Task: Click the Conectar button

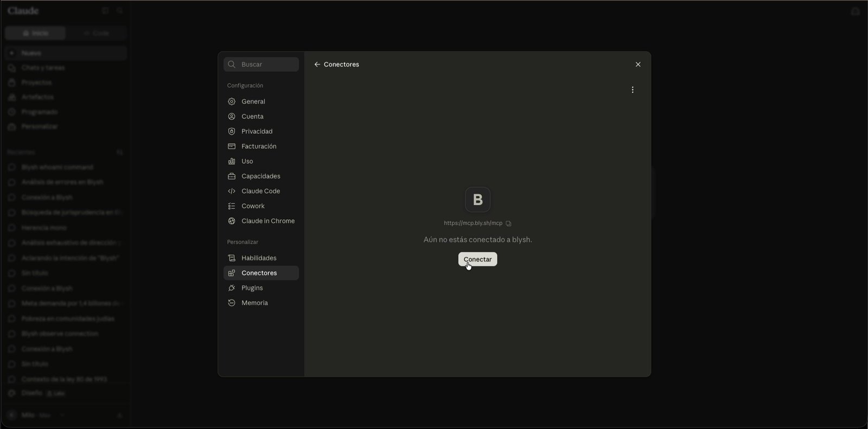Action: pyautogui.click(x=477, y=259)
